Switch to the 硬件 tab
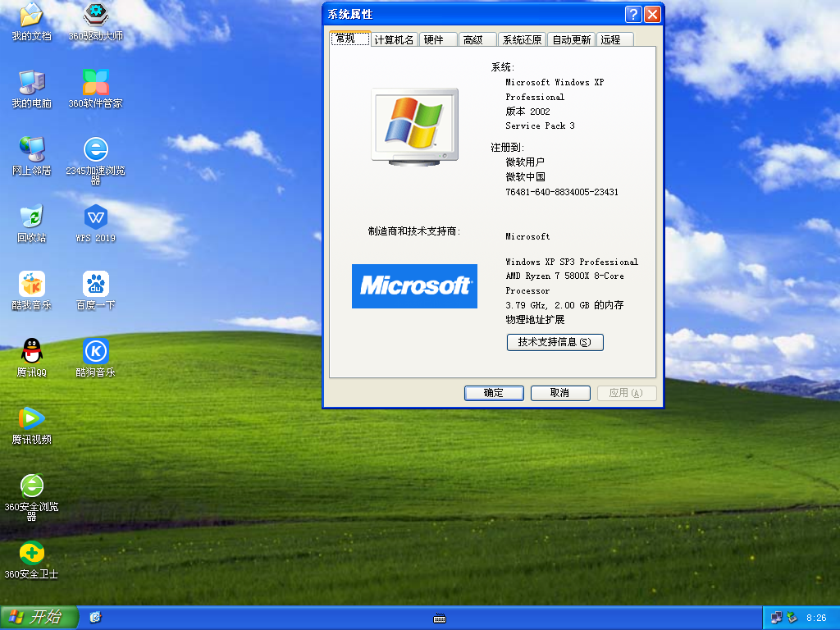This screenshot has height=630, width=840. (x=437, y=38)
